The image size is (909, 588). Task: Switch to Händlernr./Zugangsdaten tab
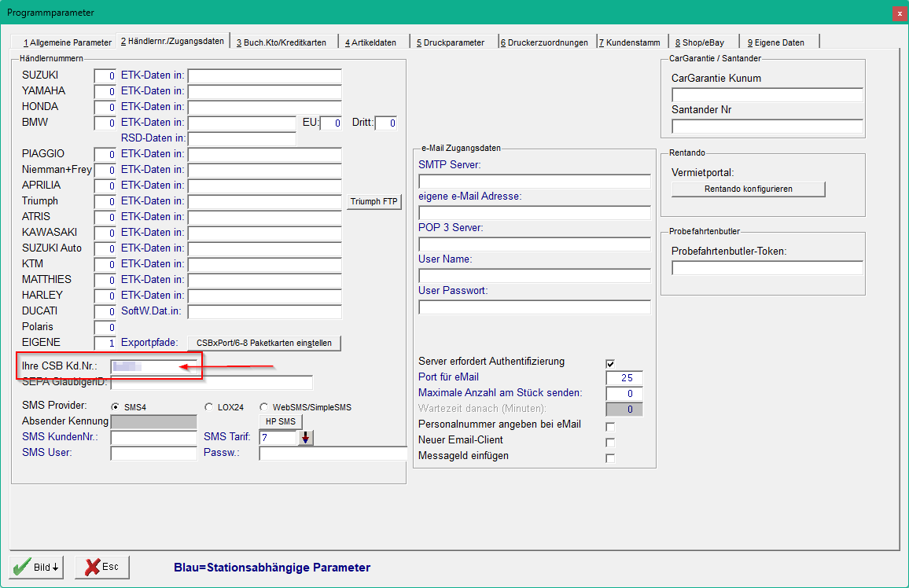coord(173,41)
